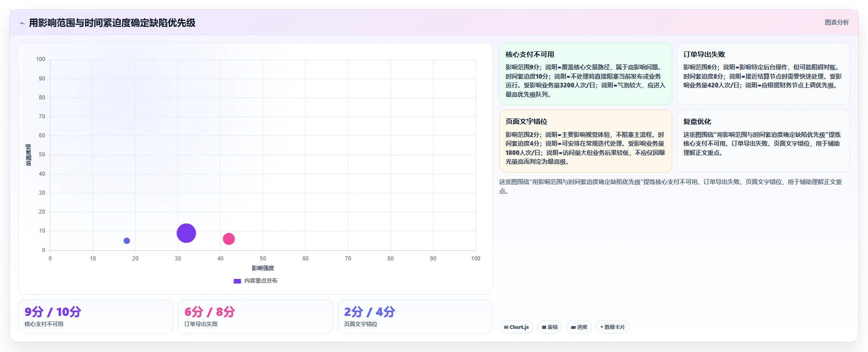Image resolution: width=868 pixels, height=352 pixels.
Task: Click the 进度 tag
Action: pos(579,327)
